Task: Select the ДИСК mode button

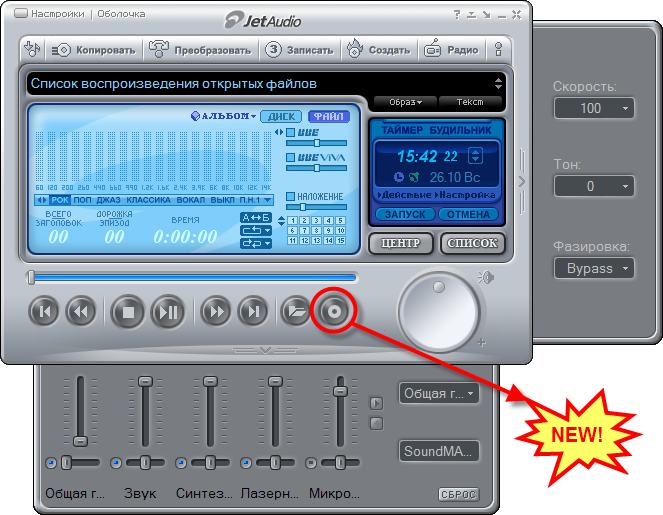Action: pos(281,116)
